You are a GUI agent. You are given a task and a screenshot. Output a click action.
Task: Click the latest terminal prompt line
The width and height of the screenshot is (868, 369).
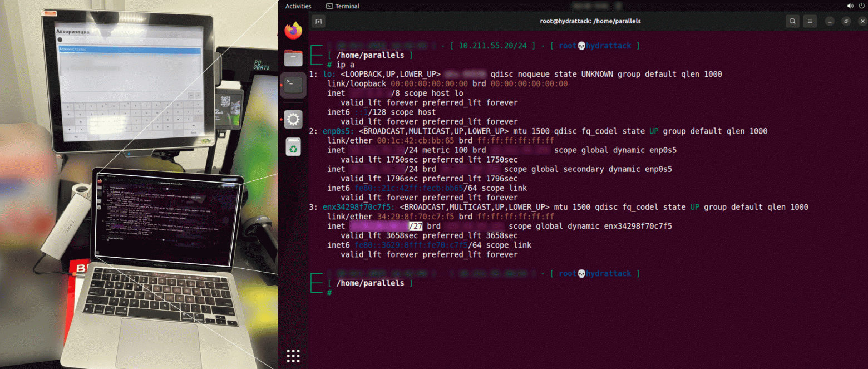tap(329, 292)
